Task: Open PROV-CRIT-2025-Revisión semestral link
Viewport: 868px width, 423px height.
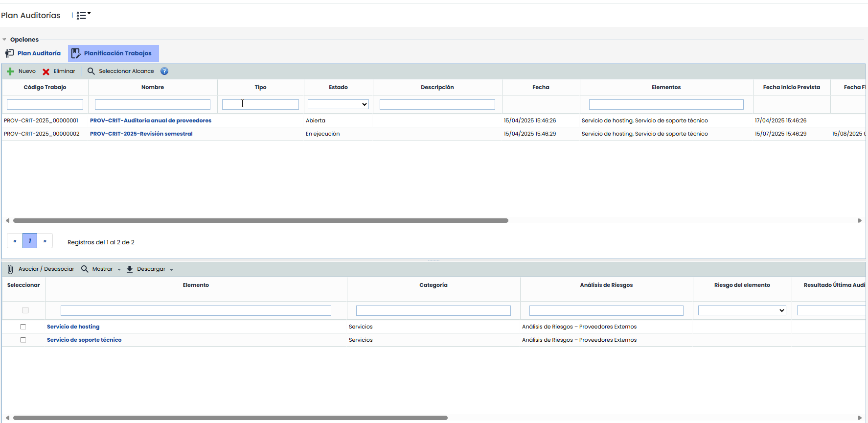Action: [x=141, y=134]
